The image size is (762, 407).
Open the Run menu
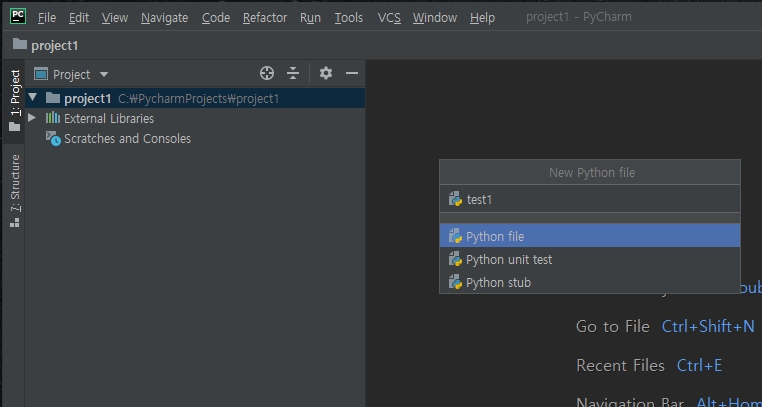coord(310,18)
